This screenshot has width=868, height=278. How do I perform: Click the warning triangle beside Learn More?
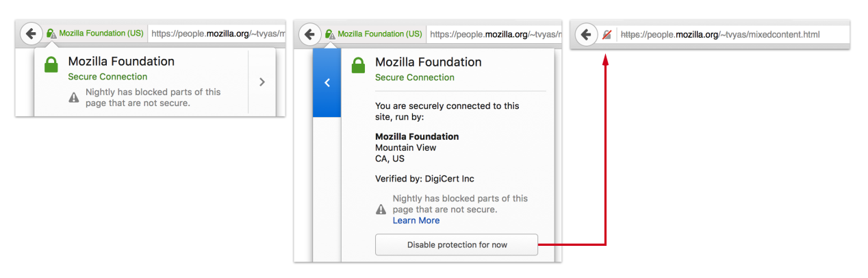point(381,210)
